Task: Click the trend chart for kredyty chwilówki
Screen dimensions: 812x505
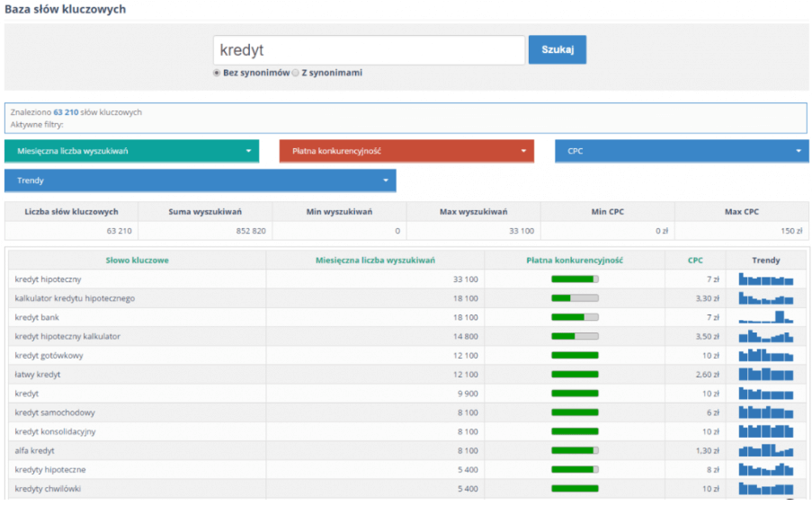Action: click(766, 489)
